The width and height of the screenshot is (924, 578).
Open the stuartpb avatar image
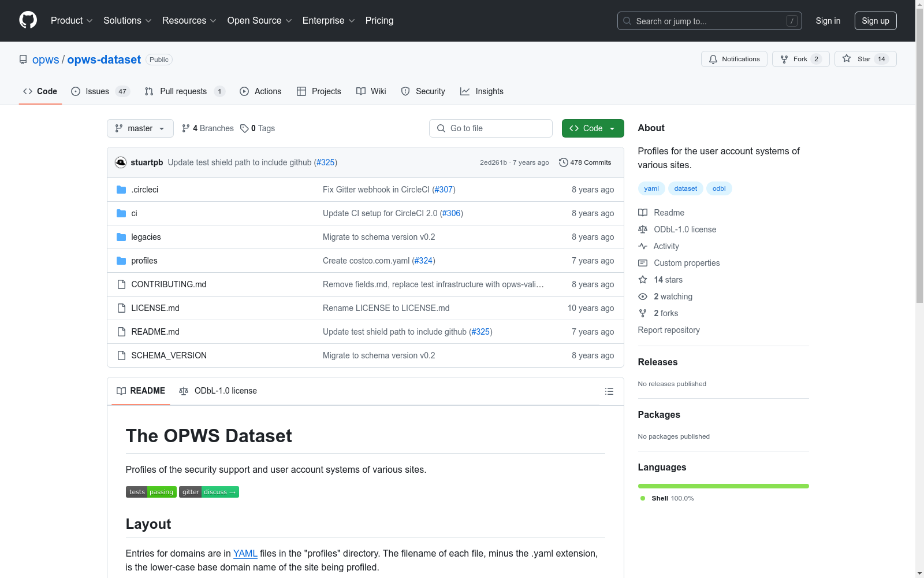tap(121, 162)
